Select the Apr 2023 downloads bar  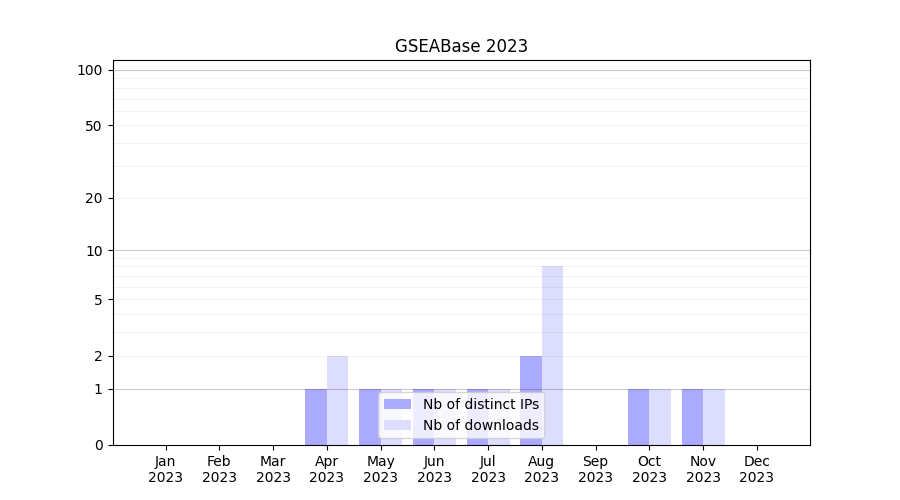pyautogui.click(x=337, y=400)
